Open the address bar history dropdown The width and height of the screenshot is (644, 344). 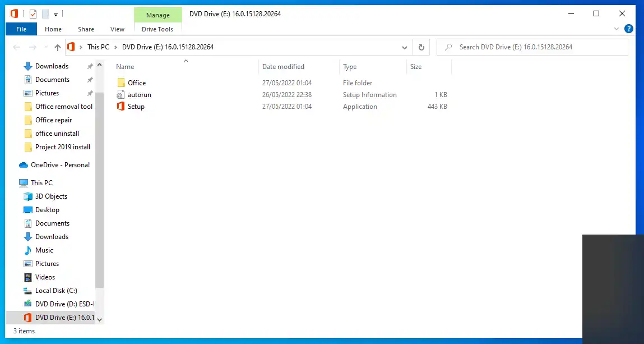pos(405,47)
